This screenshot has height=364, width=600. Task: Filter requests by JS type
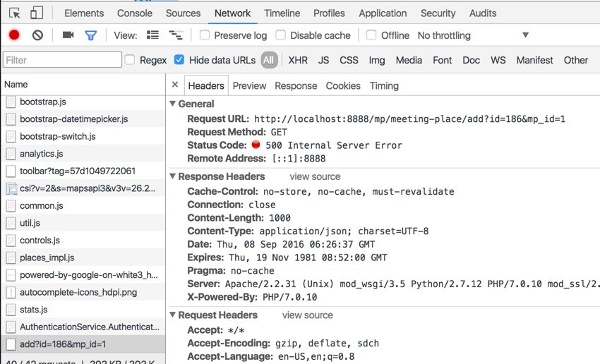coord(323,60)
